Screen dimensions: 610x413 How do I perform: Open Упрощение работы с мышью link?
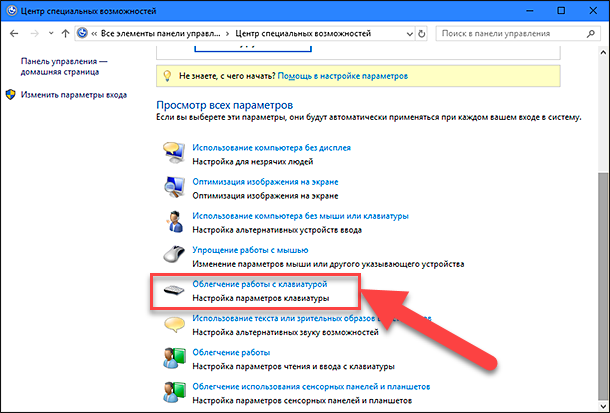(250, 250)
